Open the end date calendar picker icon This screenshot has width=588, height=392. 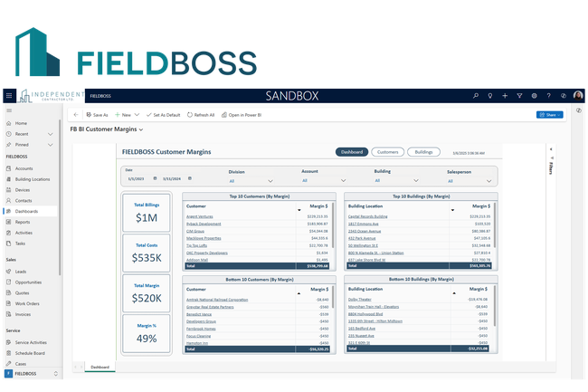pyautogui.click(x=190, y=178)
